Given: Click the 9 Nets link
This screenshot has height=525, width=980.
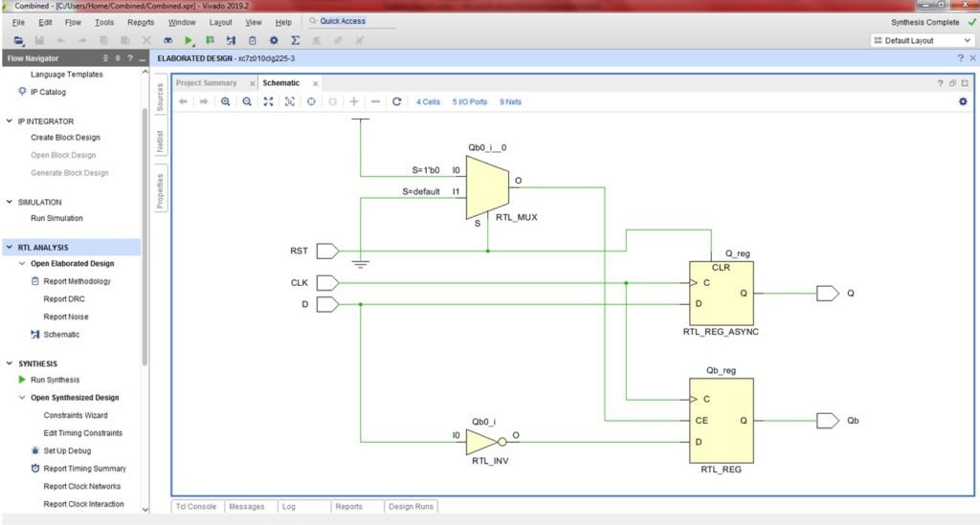Looking at the screenshot, I should pyautogui.click(x=510, y=101).
